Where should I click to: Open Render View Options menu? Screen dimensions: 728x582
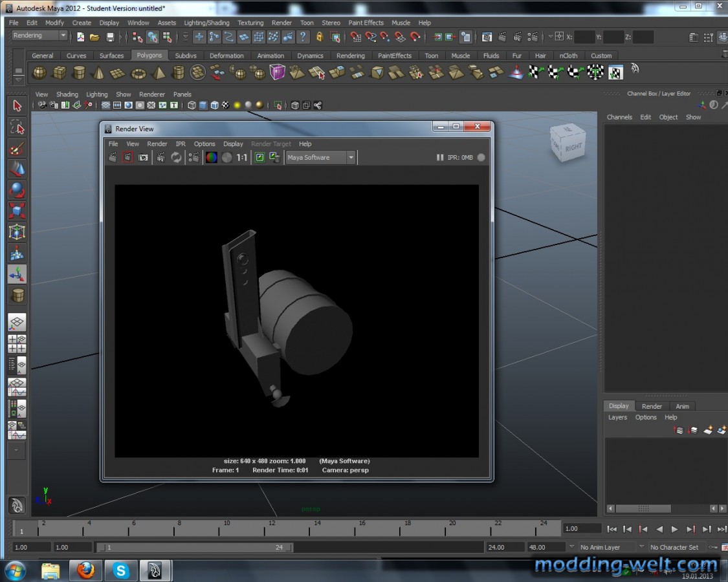pyautogui.click(x=204, y=144)
